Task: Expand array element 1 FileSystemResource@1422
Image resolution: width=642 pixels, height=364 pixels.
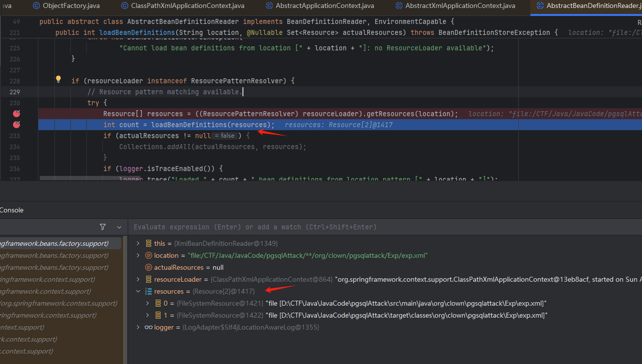Action: (147, 315)
